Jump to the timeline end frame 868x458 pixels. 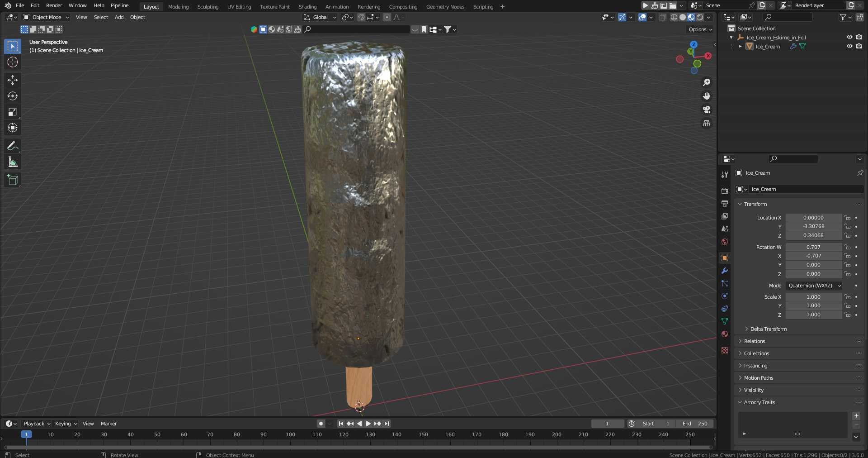tap(387, 424)
